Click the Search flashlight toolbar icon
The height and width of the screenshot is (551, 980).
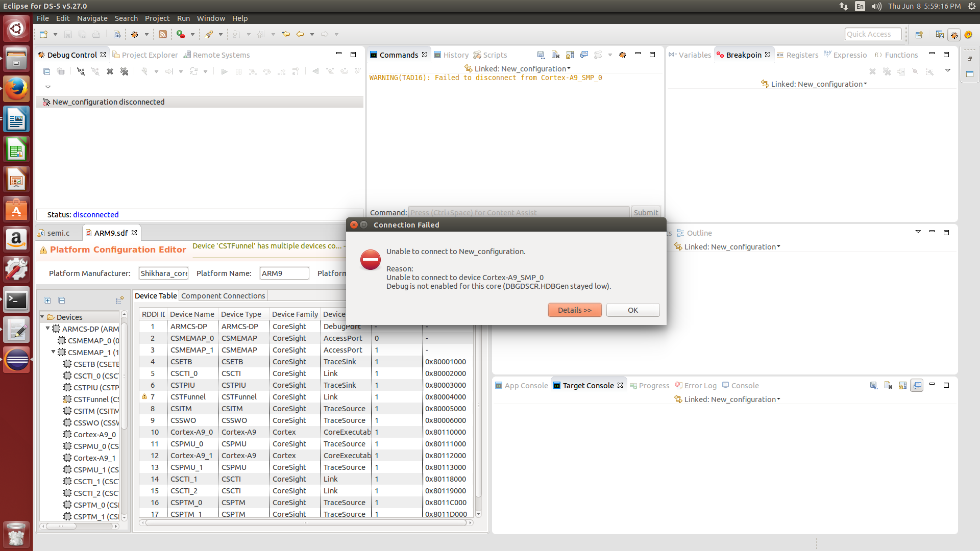pos(209,34)
